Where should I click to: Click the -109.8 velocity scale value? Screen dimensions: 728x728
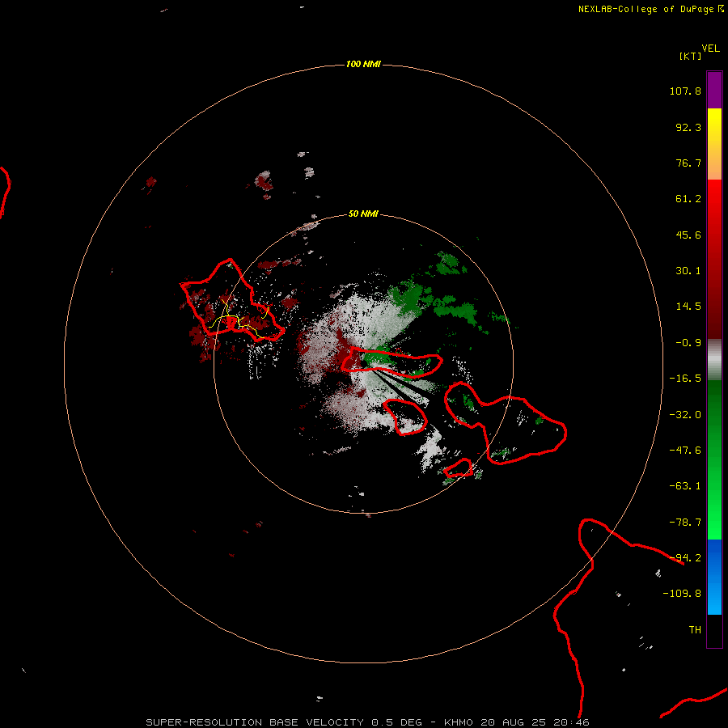[682, 594]
